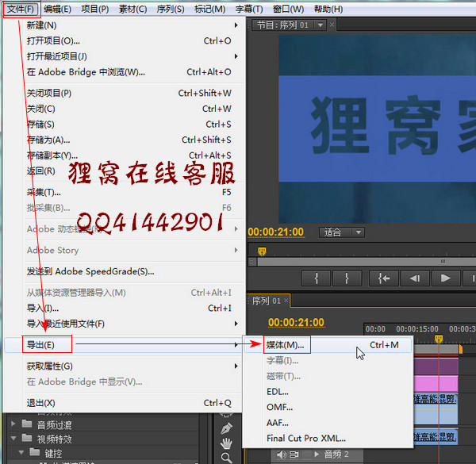
Task: Mute the 音频 2 track speaker icon
Action: coord(282,454)
